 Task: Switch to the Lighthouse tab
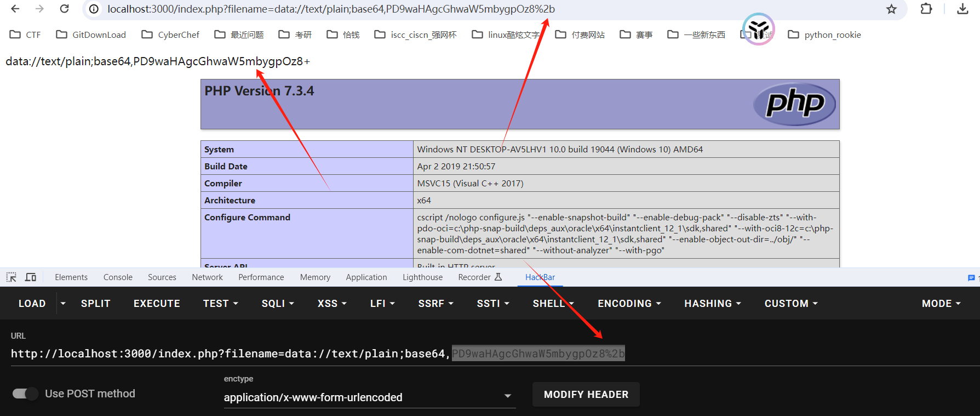click(x=422, y=277)
